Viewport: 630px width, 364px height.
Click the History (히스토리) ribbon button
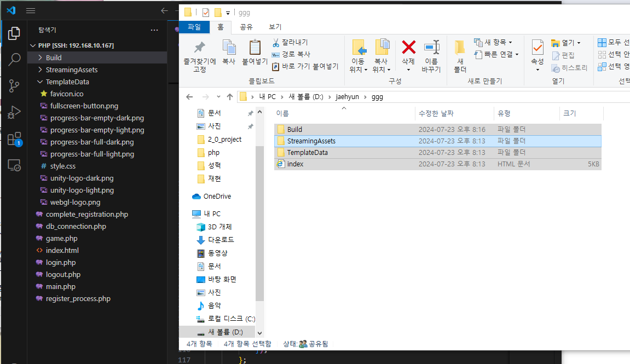click(569, 68)
